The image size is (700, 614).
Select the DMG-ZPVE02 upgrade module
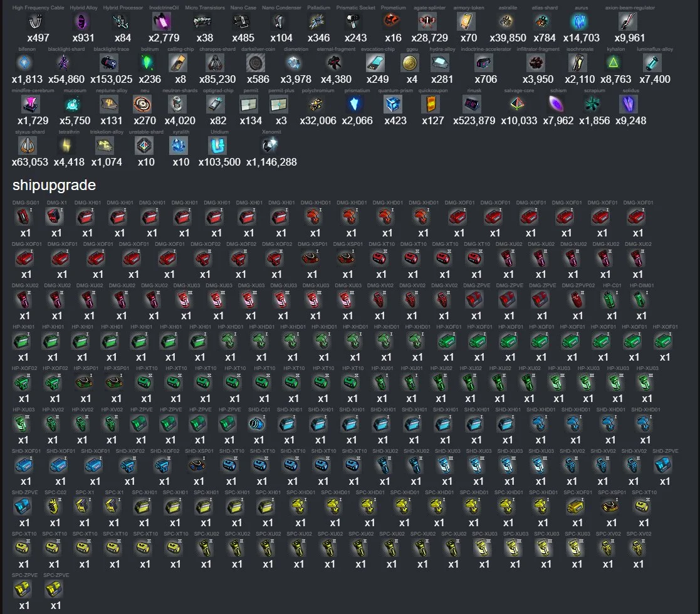point(577,300)
